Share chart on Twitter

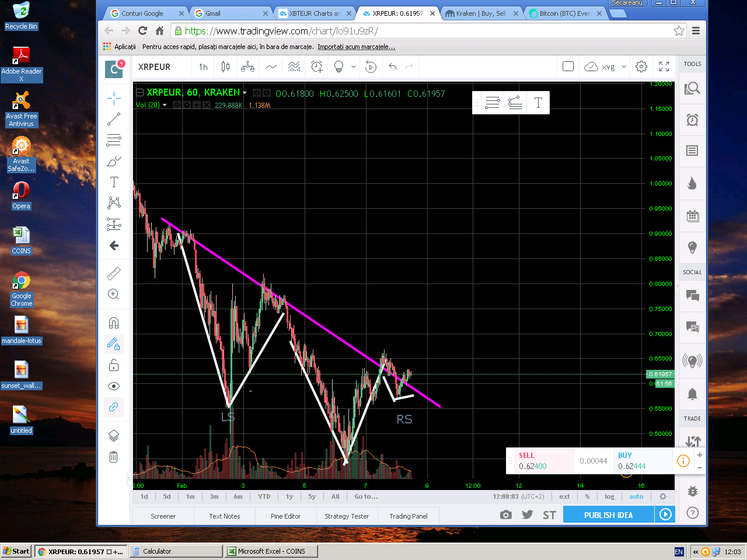528,514
